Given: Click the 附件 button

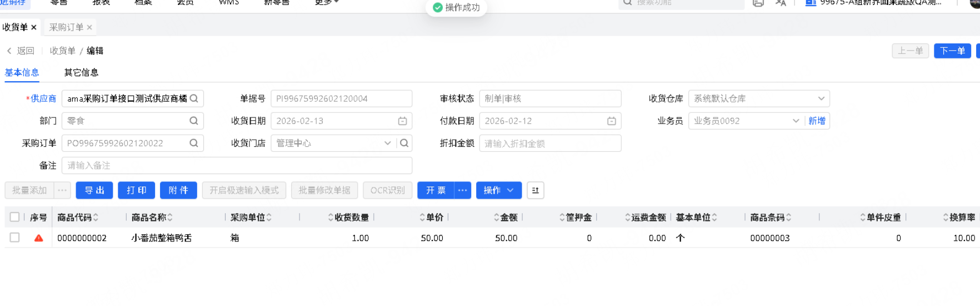Looking at the screenshot, I should [178, 190].
